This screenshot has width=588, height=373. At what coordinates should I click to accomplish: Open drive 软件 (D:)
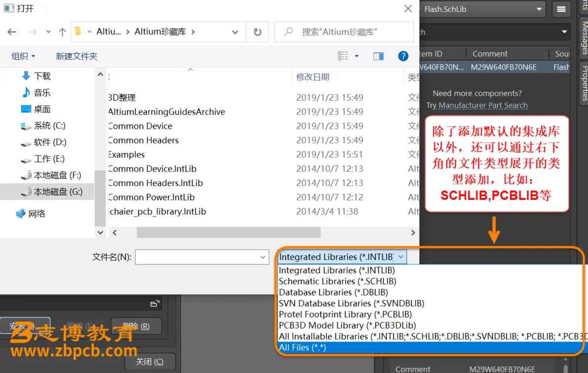(x=50, y=142)
